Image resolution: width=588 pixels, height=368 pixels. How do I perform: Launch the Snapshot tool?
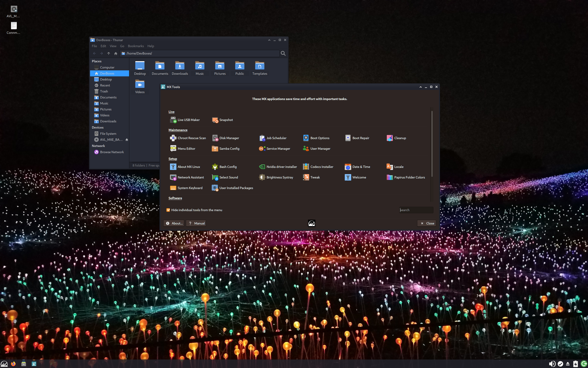(x=222, y=120)
